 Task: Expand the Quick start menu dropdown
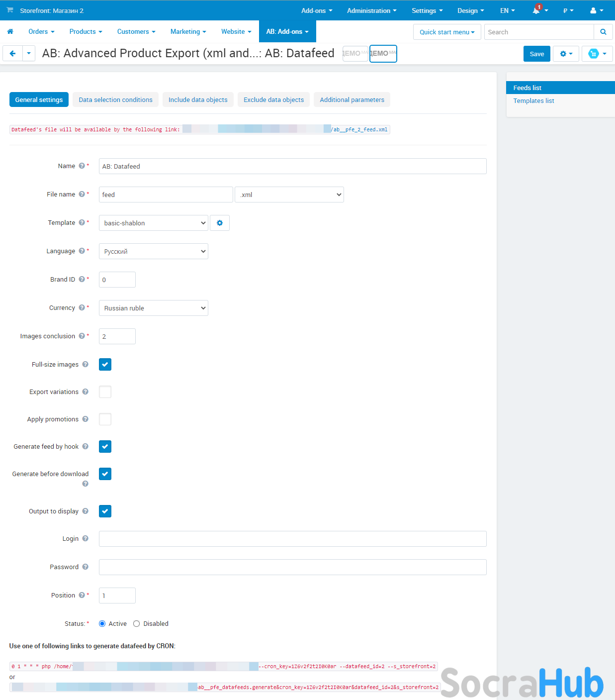[447, 32]
